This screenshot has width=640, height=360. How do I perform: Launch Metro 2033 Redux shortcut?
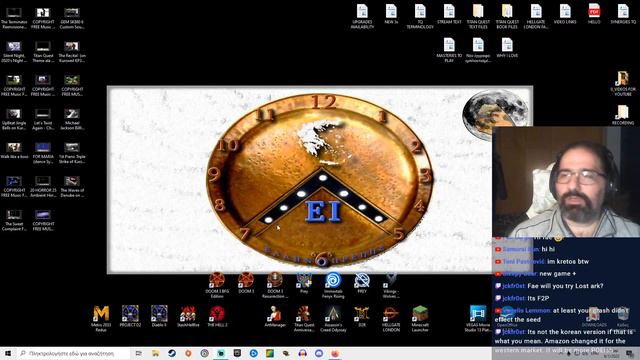click(x=101, y=318)
